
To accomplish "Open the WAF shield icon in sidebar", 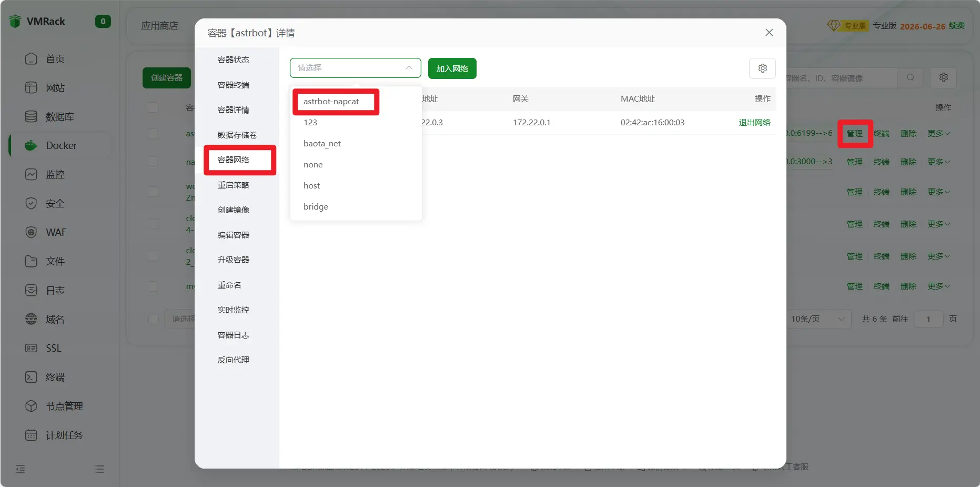I will (x=31, y=232).
